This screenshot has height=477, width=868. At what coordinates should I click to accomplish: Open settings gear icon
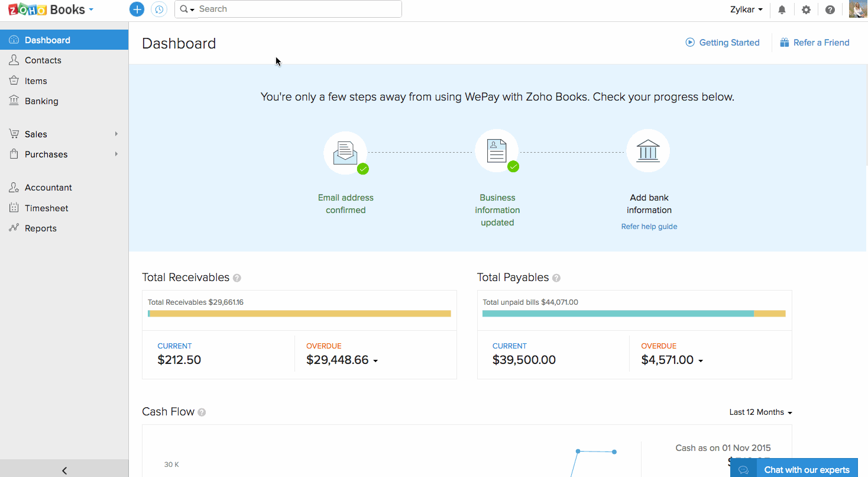pyautogui.click(x=806, y=9)
